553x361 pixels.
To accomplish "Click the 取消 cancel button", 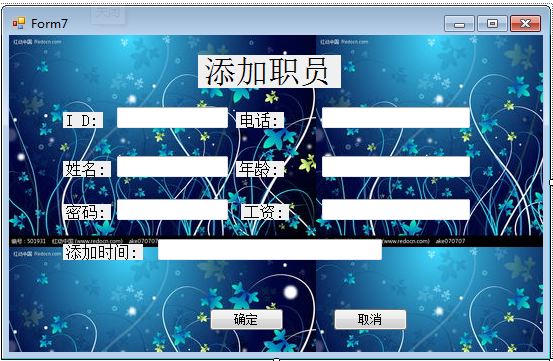I will pyautogui.click(x=370, y=319).
